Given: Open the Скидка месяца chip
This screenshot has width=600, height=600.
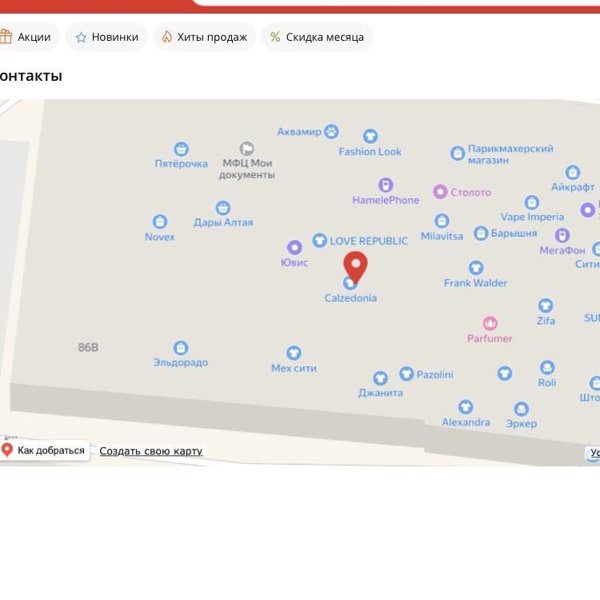Looking at the screenshot, I should pos(317,37).
